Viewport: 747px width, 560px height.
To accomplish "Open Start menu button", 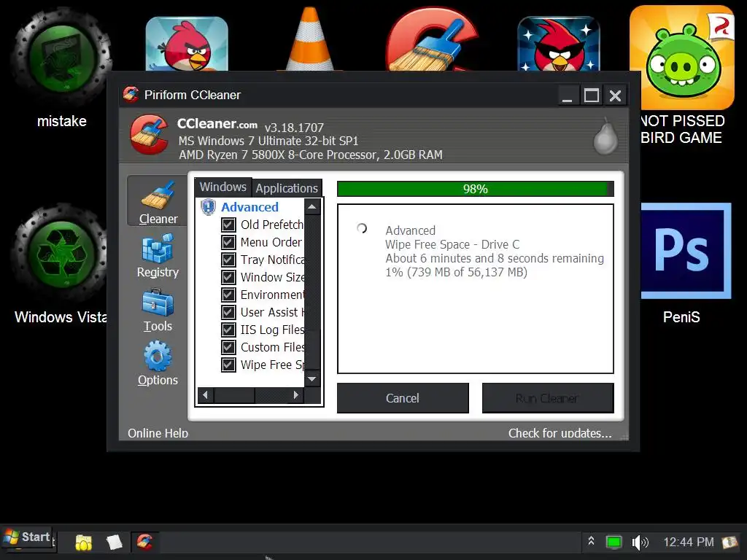I will coord(27,537).
